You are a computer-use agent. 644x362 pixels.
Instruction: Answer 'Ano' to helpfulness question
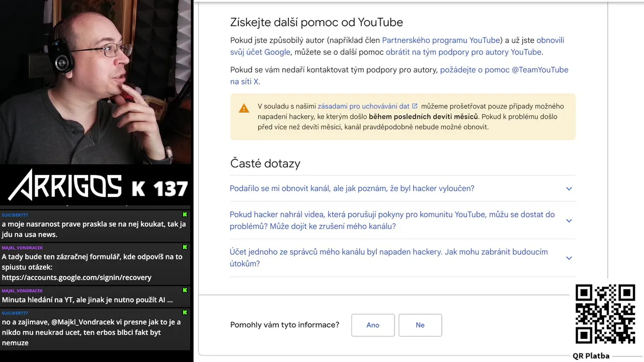[373, 325]
